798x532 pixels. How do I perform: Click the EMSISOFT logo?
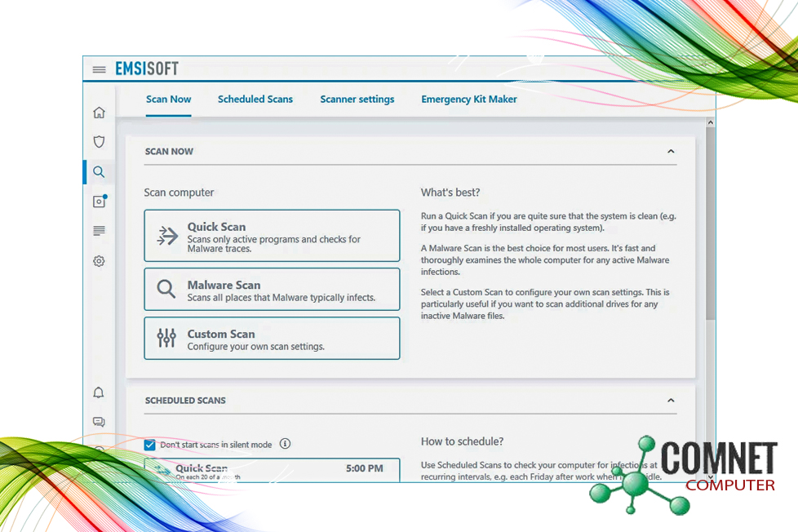(x=147, y=69)
